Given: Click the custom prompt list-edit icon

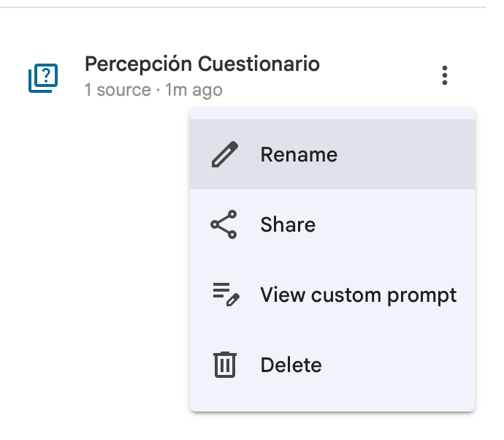Looking at the screenshot, I should 226,295.
